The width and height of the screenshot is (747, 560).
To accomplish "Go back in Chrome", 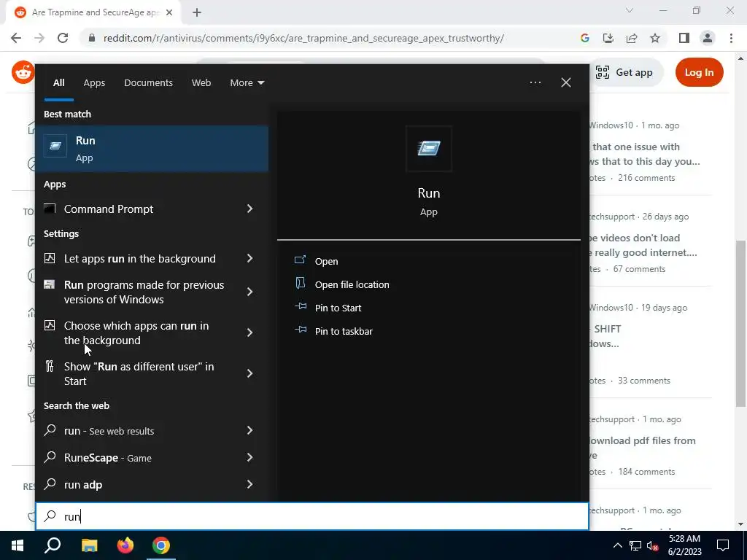I will (16, 38).
